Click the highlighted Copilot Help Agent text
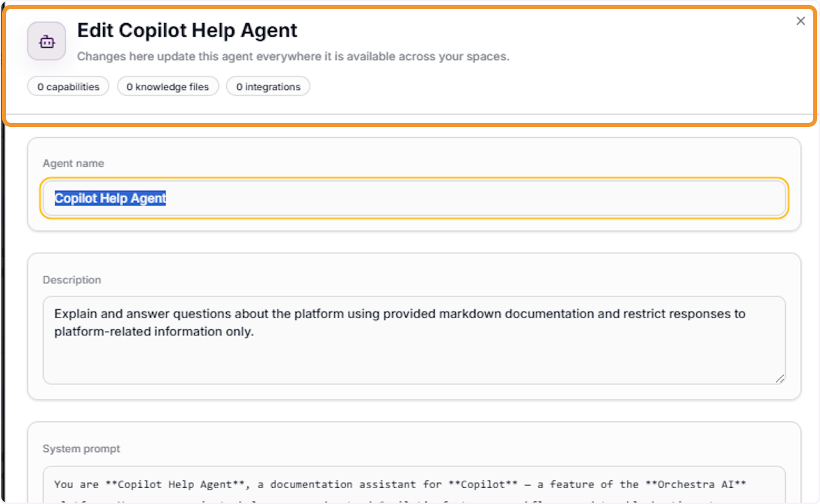 tap(111, 198)
